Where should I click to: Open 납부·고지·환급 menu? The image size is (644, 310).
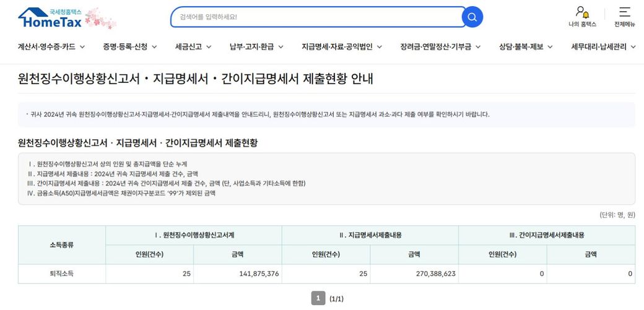(x=256, y=46)
